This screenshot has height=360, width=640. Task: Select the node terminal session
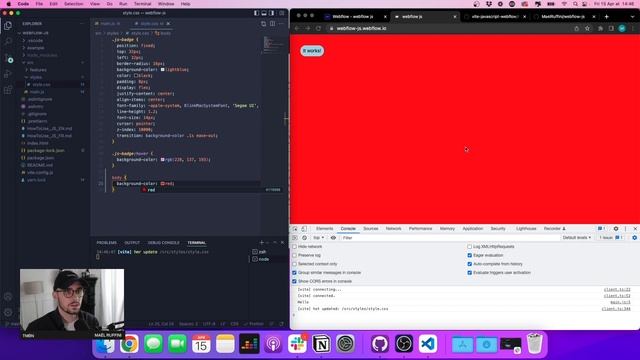coord(261,259)
